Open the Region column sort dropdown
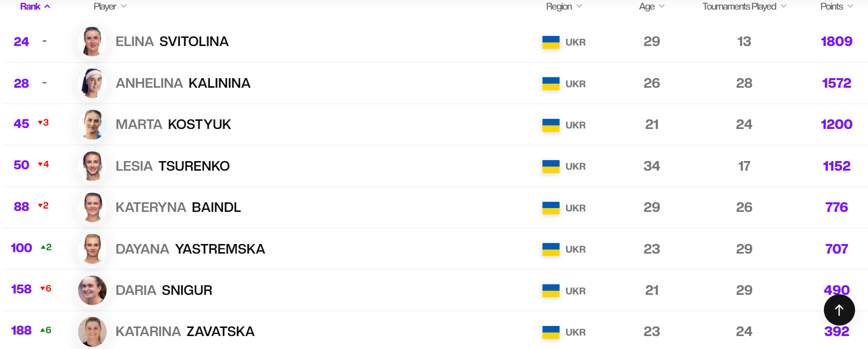This screenshot has height=349, width=868. pyautogui.click(x=579, y=6)
